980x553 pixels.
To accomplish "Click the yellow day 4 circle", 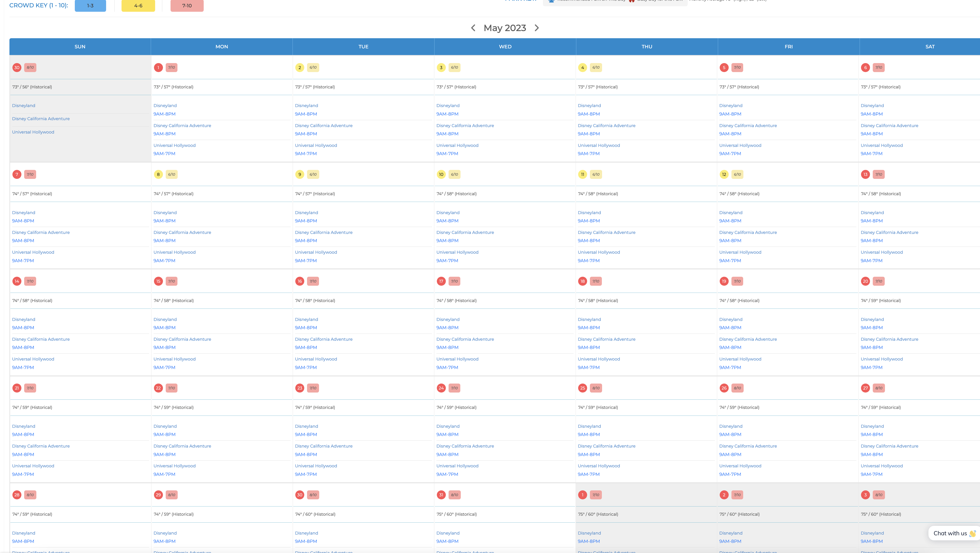I will pos(583,68).
